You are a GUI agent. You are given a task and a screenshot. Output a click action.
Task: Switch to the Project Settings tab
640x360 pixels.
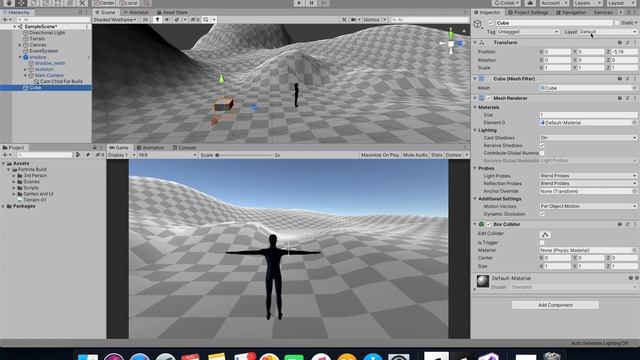[528, 12]
